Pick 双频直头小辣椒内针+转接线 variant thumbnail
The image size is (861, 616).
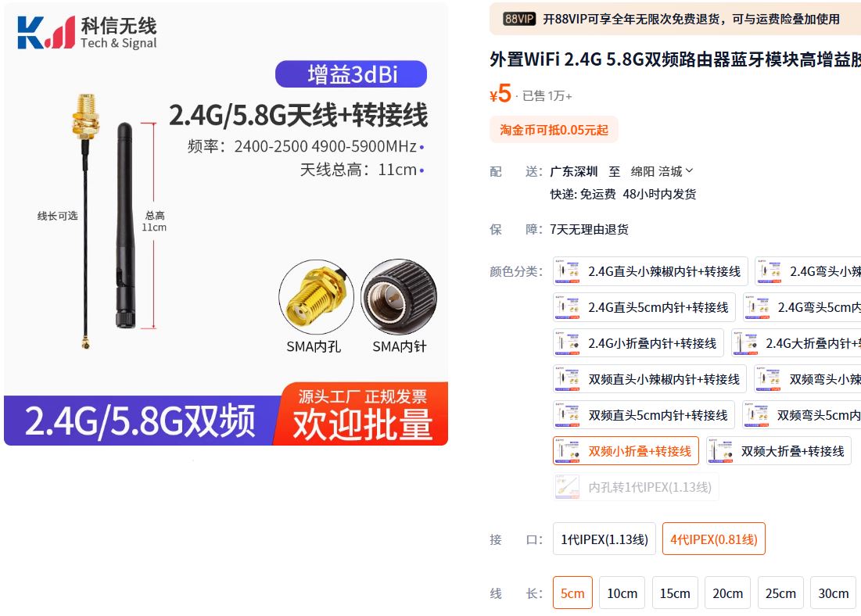pyautogui.click(x=568, y=379)
